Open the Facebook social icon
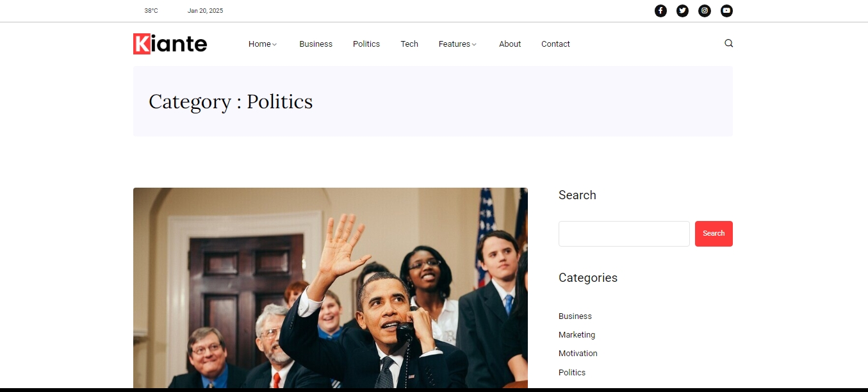The width and height of the screenshot is (868, 392). coord(660,11)
